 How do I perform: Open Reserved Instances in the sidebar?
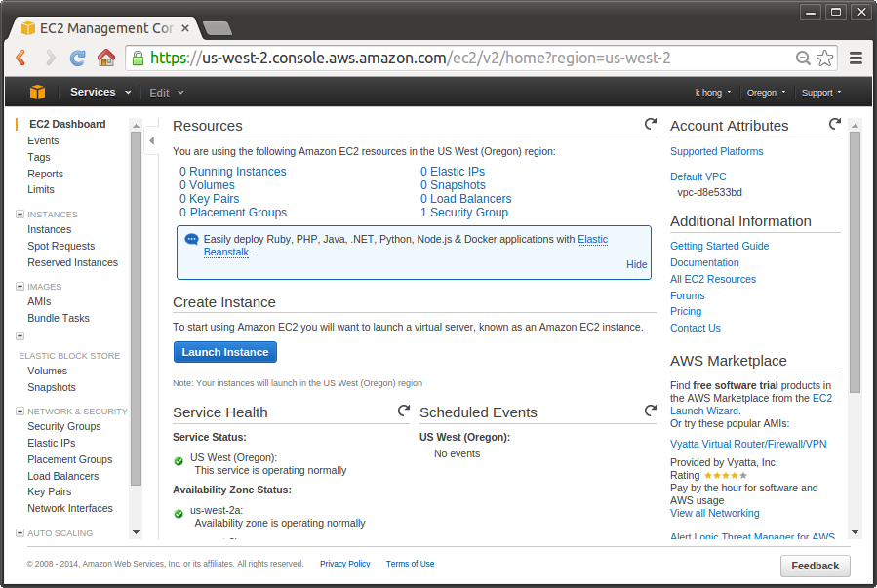[x=73, y=262]
